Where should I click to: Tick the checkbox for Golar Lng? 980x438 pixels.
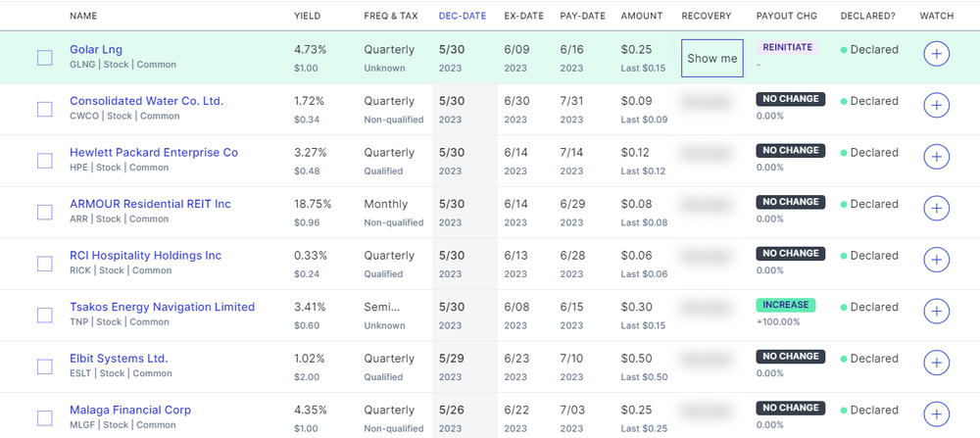pyautogui.click(x=45, y=58)
